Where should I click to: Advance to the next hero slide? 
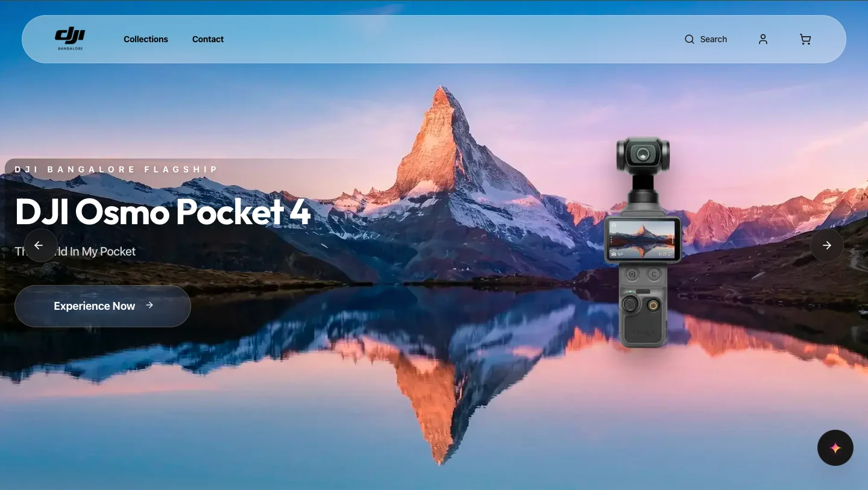827,245
